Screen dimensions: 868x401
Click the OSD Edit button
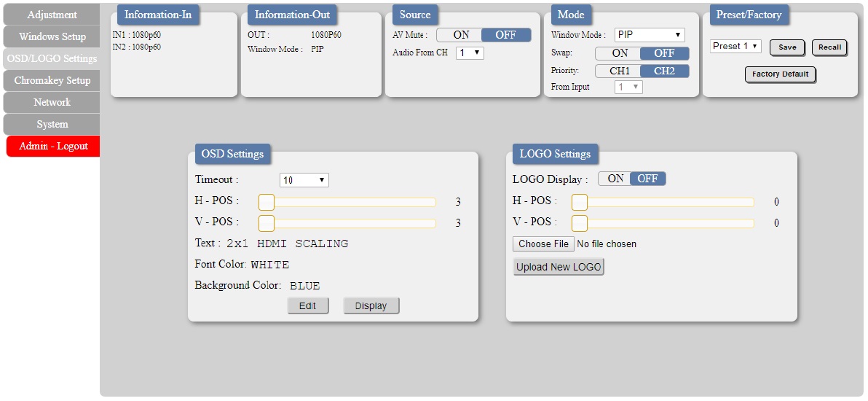[308, 305]
